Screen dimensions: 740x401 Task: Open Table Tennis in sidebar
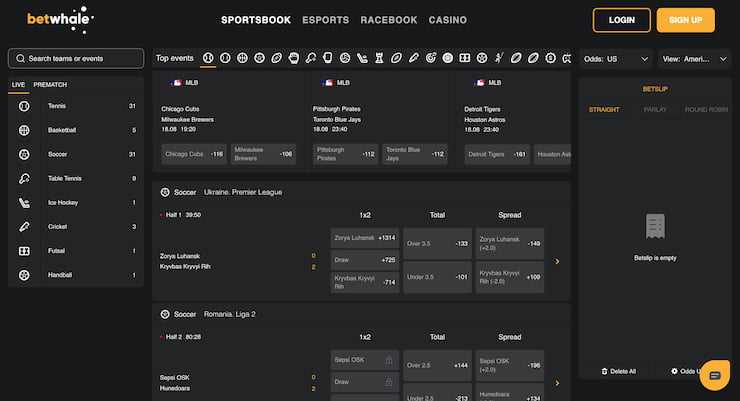point(76,178)
